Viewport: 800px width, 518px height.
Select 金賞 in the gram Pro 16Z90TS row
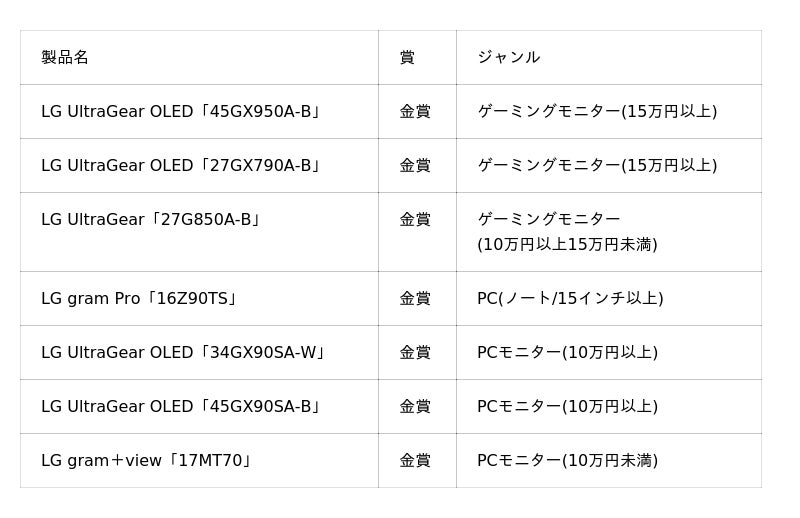click(415, 298)
